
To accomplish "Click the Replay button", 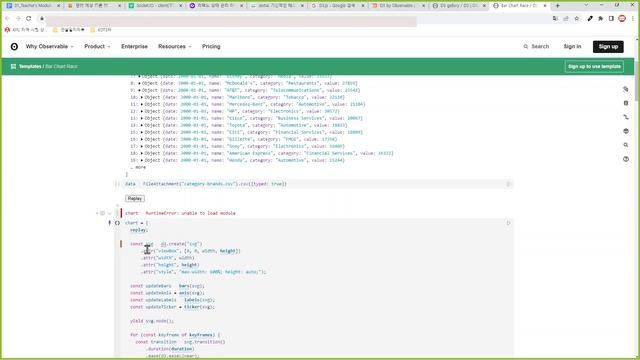I will (x=135, y=198).
